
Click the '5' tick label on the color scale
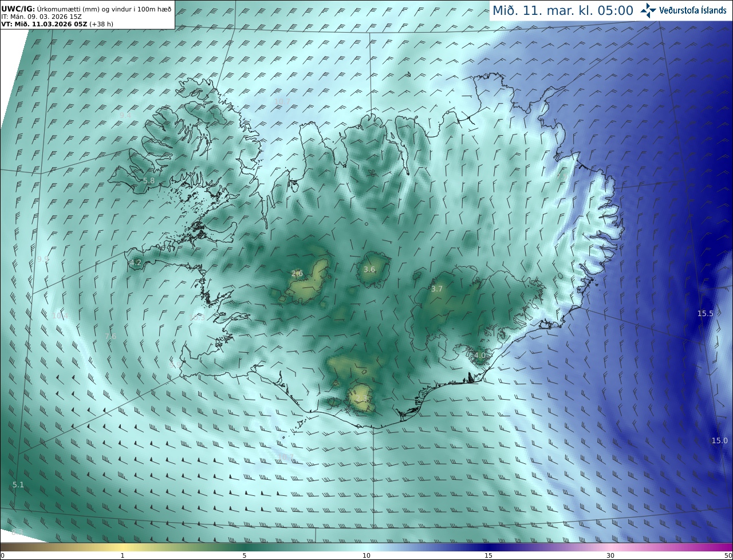pyautogui.click(x=245, y=555)
